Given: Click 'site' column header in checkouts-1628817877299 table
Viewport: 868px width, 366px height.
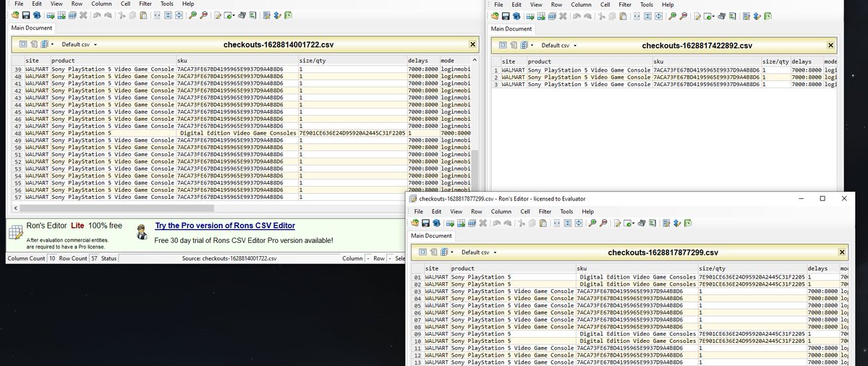Looking at the screenshot, I should (436, 268).
